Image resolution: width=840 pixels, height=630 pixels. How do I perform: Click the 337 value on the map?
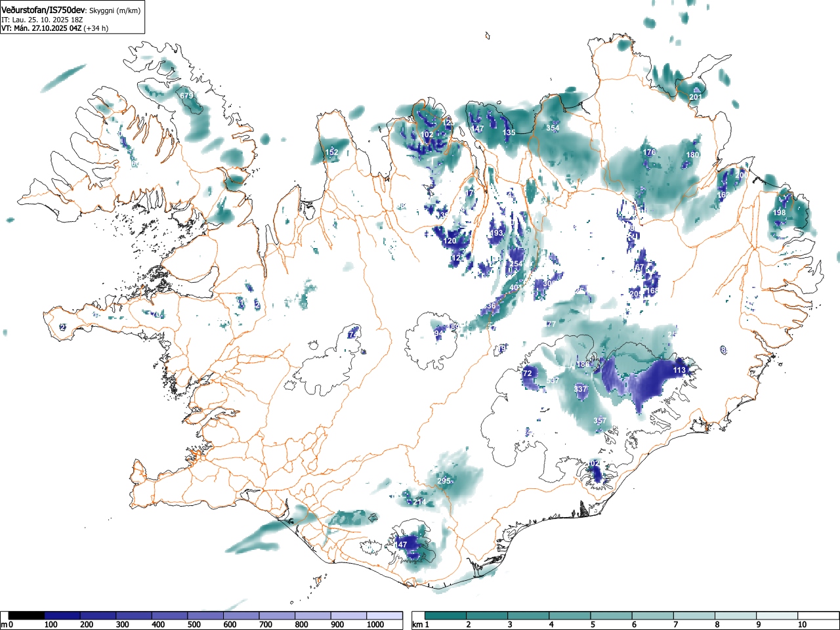click(580, 389)
